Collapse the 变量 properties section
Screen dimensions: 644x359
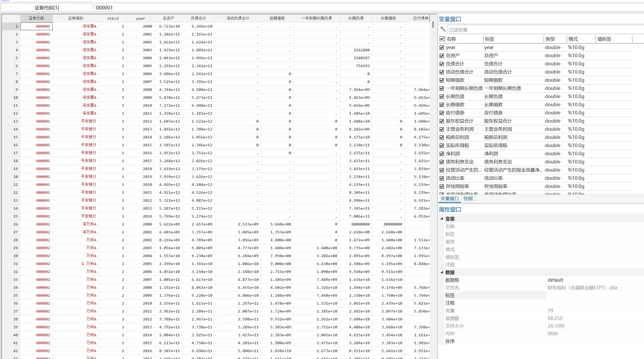442,219
